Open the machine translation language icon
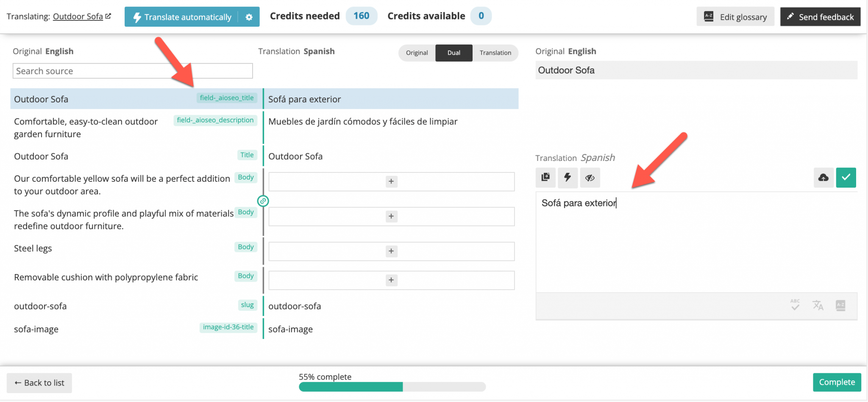 coord(818,305)
